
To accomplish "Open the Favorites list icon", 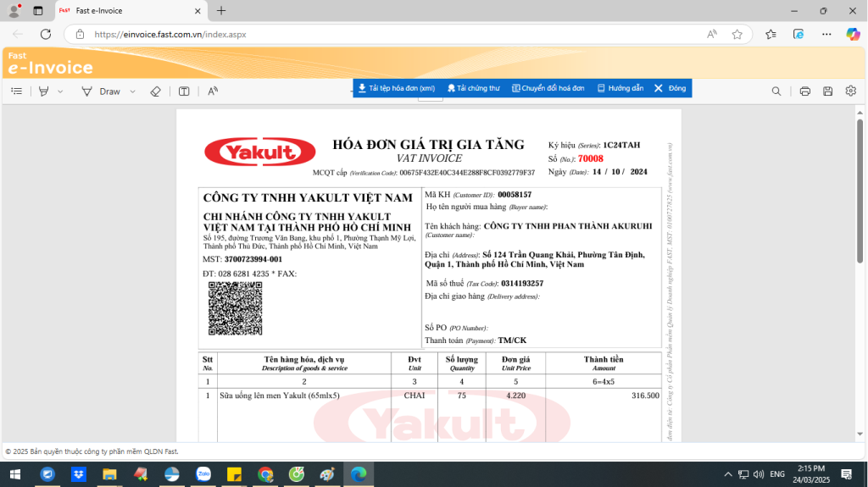I will (x=771, y=35).
